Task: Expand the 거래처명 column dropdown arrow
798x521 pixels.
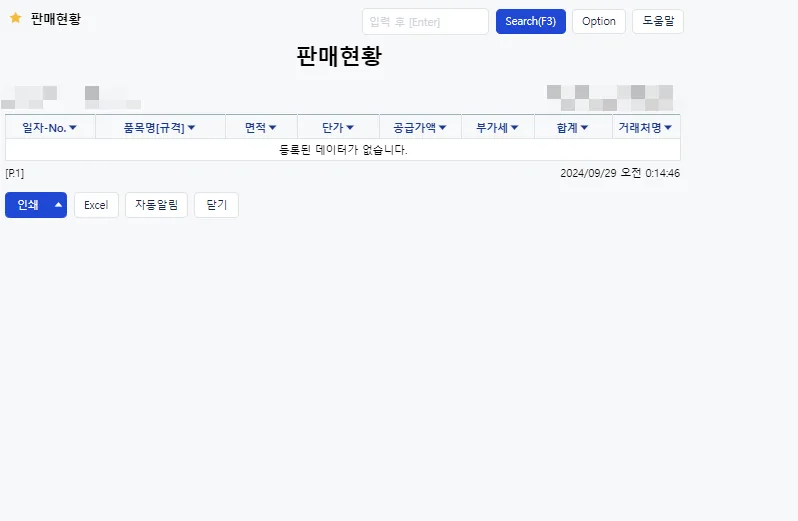Action: [x=668, y=128]
